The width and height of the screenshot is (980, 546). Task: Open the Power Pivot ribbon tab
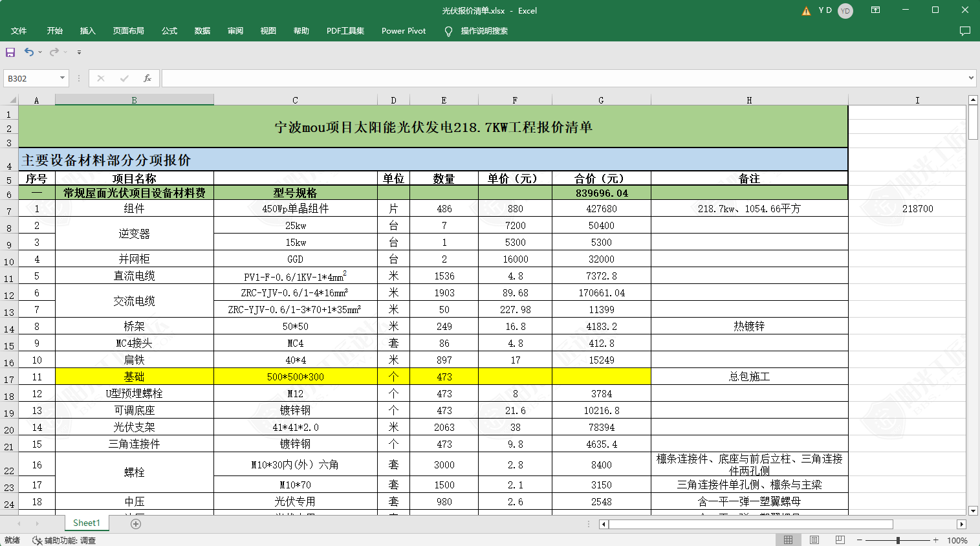pyautogui.click(x=404, y=31)
